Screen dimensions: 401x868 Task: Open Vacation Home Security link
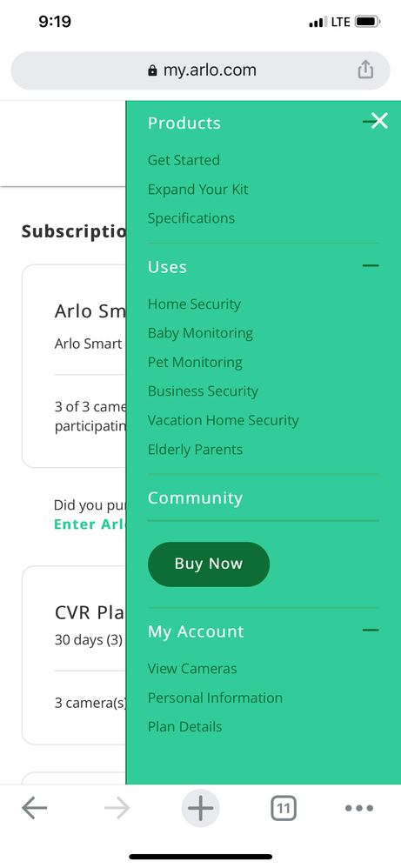pos(224,420)
